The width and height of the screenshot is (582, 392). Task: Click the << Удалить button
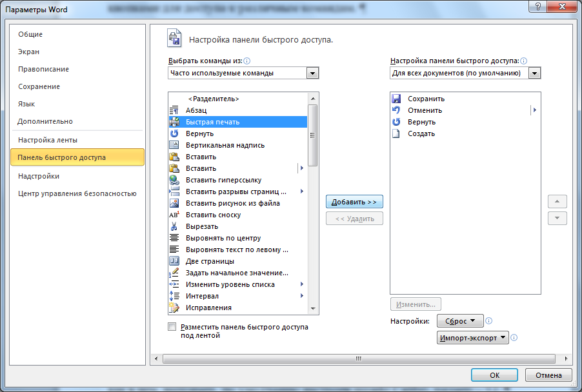coord(354,219)
